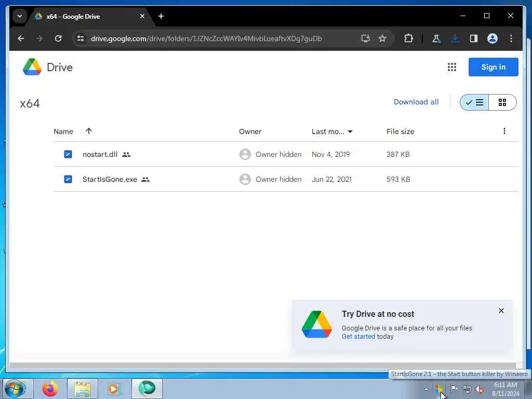Click Download all link
532x399 pixels.
(416, 102)
